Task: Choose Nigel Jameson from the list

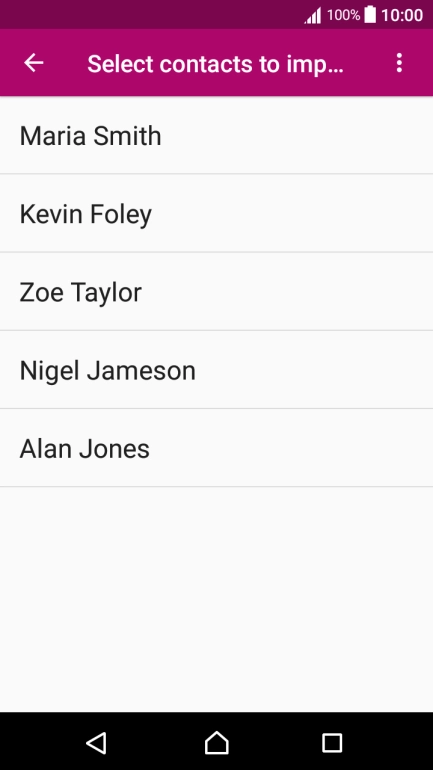Action: pyautogui.click(x=216, y=370)
